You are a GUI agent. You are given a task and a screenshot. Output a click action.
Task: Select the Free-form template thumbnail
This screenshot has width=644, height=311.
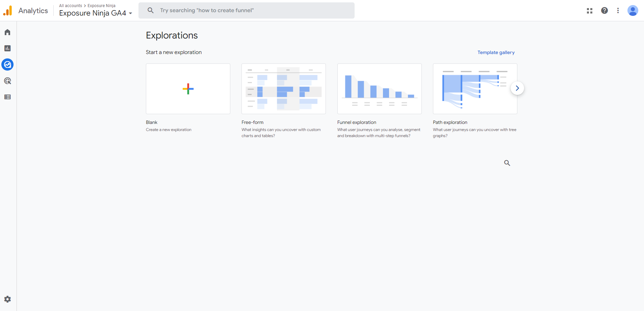click(284, 89)
